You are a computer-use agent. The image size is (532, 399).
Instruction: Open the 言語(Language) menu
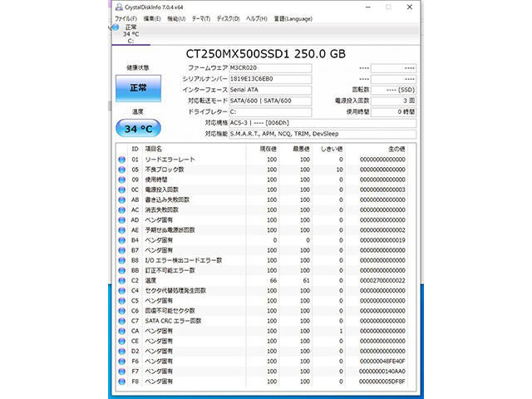click(x=293, y=18)
